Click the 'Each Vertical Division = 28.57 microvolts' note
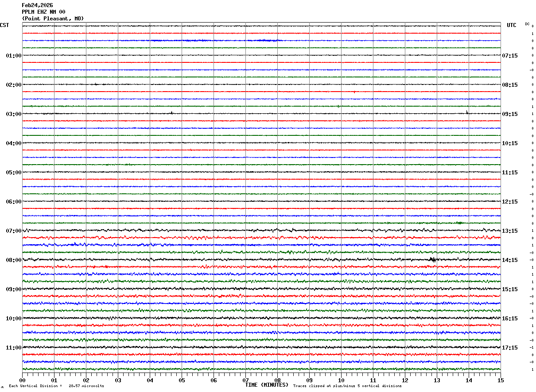Viewport: 536px width, 392px height. click(x=57, y=386)
